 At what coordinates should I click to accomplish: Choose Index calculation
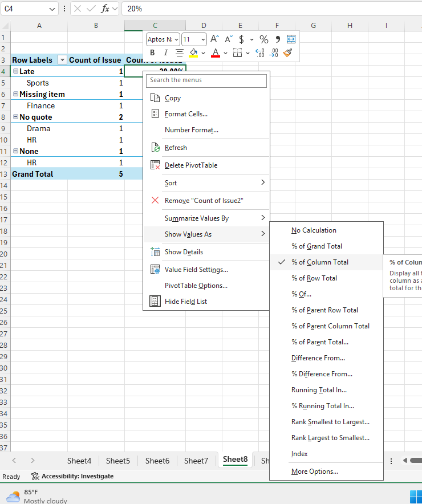(x=327, y=454)
